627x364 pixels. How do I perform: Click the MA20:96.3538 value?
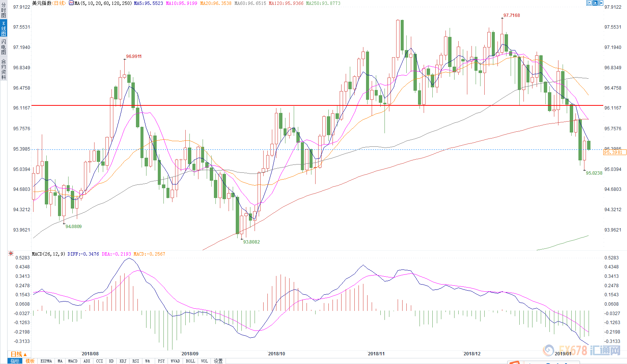tap(216, 3)
